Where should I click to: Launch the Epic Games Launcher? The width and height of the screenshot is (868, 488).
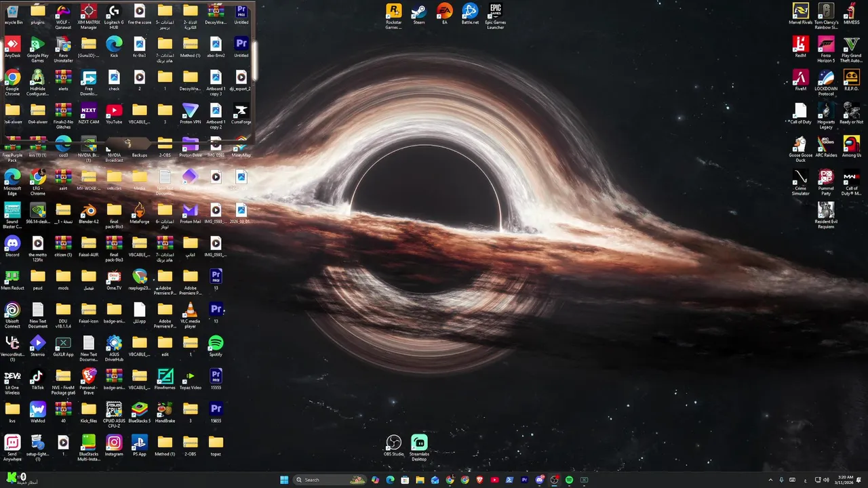496,16
